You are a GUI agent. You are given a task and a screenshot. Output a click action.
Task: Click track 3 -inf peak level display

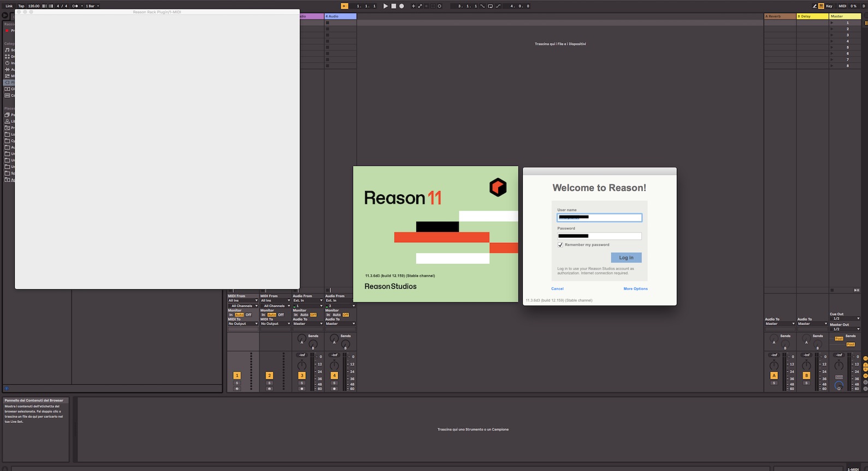click(x=302, y=355)
